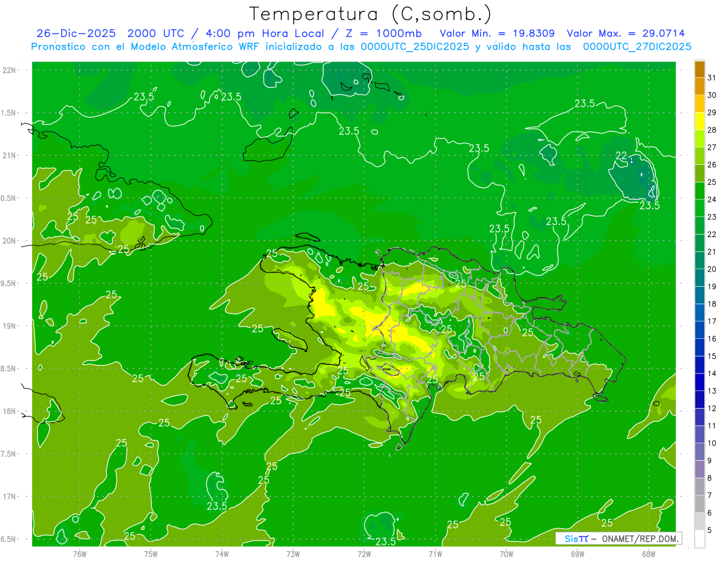The height and width of the screenshot is (562, 728).
Task: Pick the olive-green legend swatch between 25 and 26
Action: point(699,173)
